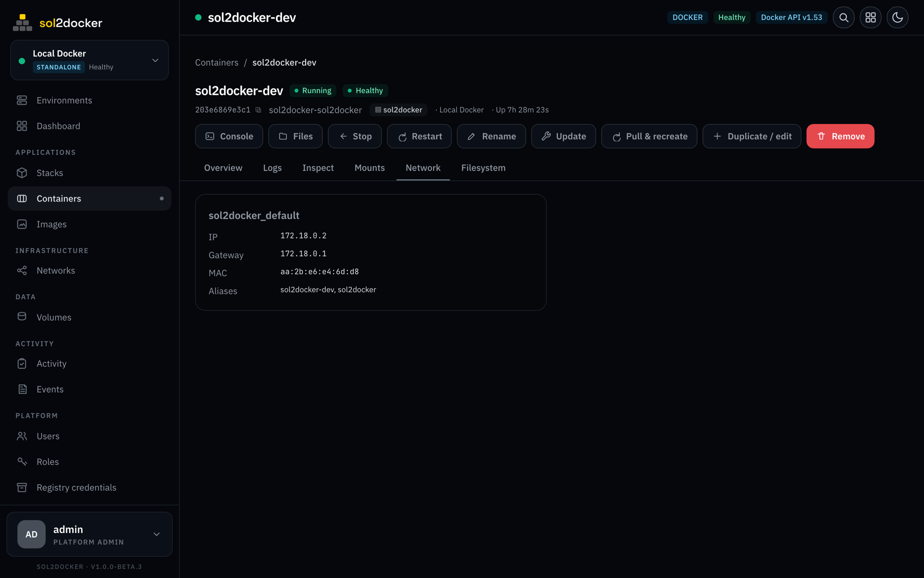Click image name sol2docker-sol2docker

(x=315, y=110)
